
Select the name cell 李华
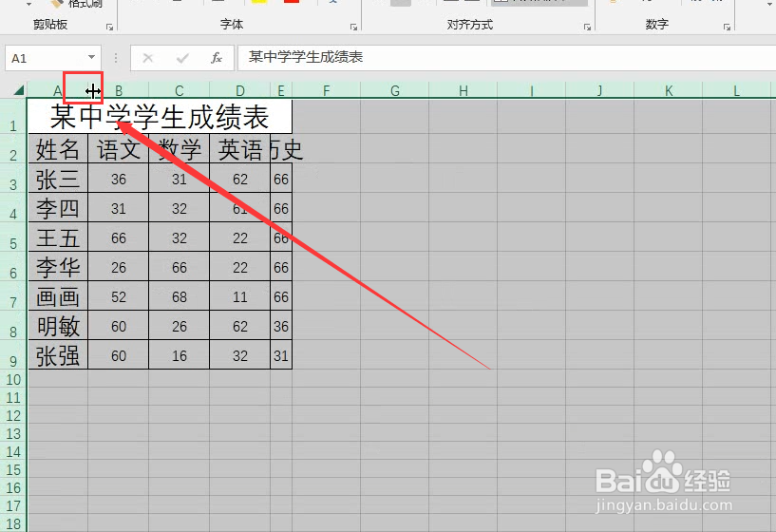pyautogui.click(x=58, y=267)
